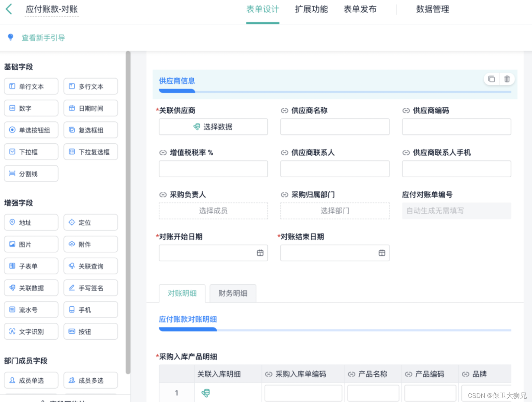Add a 子表单 field
Viewport: 532px width, 402px height.
(x=31, y=266)
